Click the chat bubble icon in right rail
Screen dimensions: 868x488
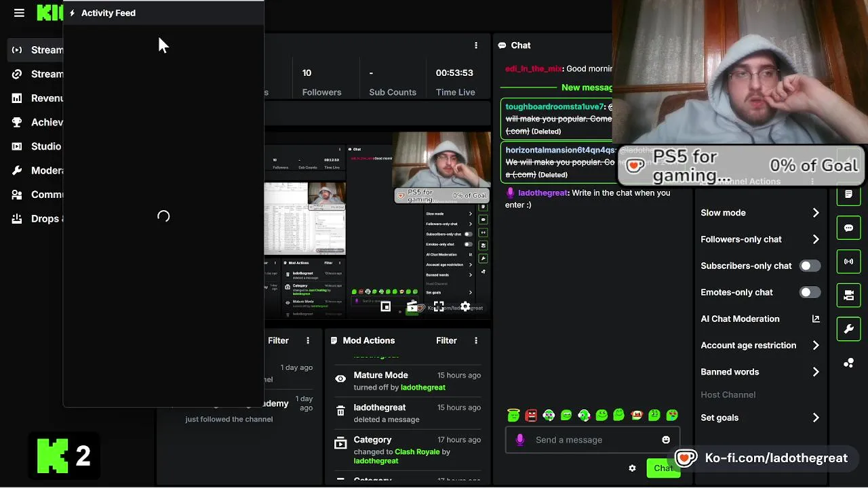click(848, 228)
